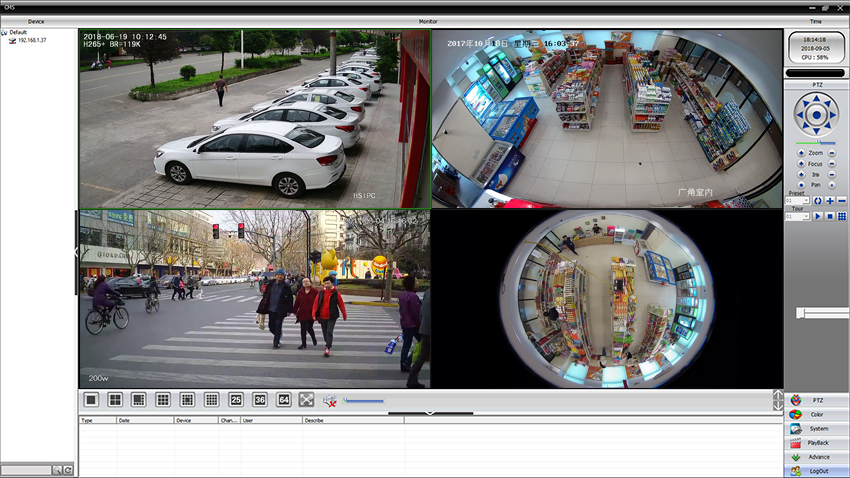Screen dimensions: 850x478
Task: Click the LogOut button
Action: coord(817,470)
